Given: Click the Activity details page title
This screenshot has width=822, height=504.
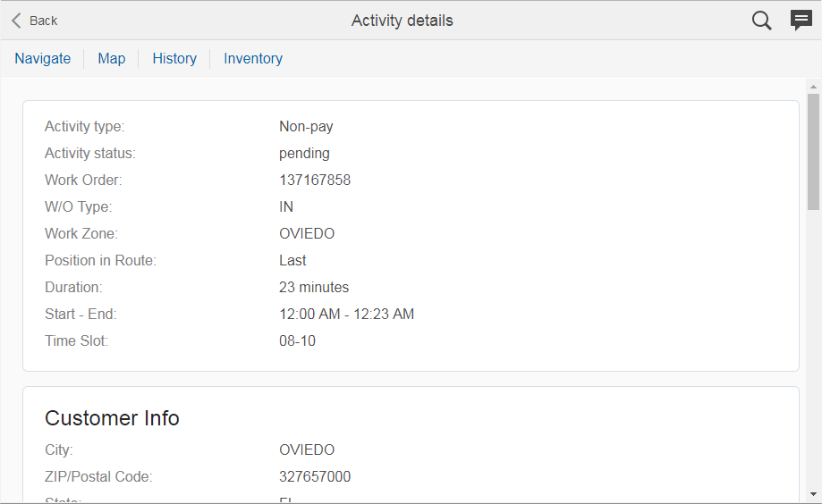Looking at the screenshot, I should point(403,21).
